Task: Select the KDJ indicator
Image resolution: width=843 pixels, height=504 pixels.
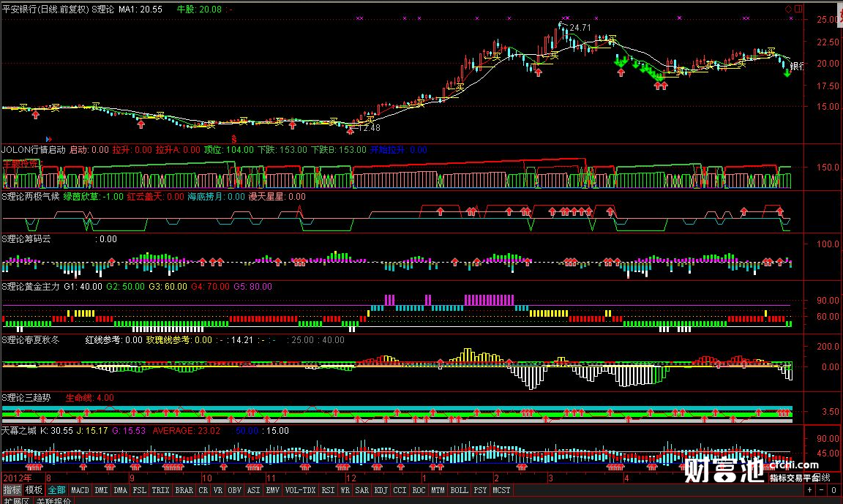Action: point(381,490)
